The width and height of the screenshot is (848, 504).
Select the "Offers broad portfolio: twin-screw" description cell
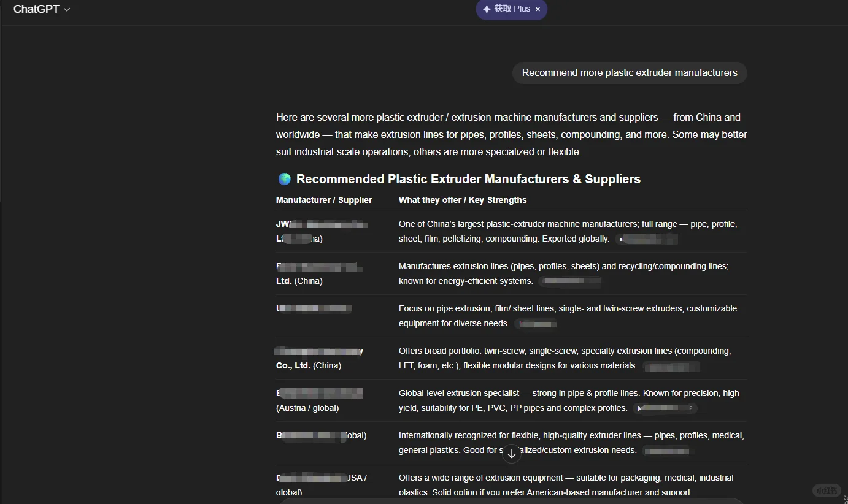565,358
